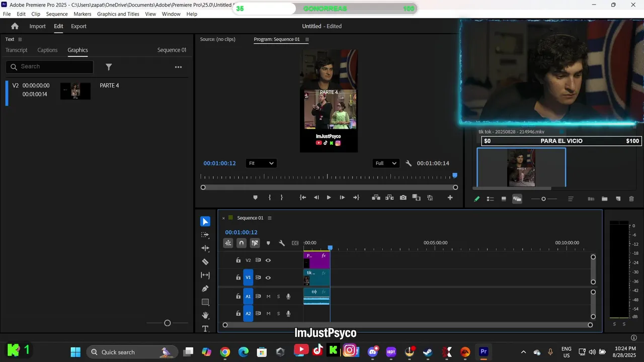Viewport: 644px width, 362px height.
Task: Select the Type tool
Action: tap(205, 329)
